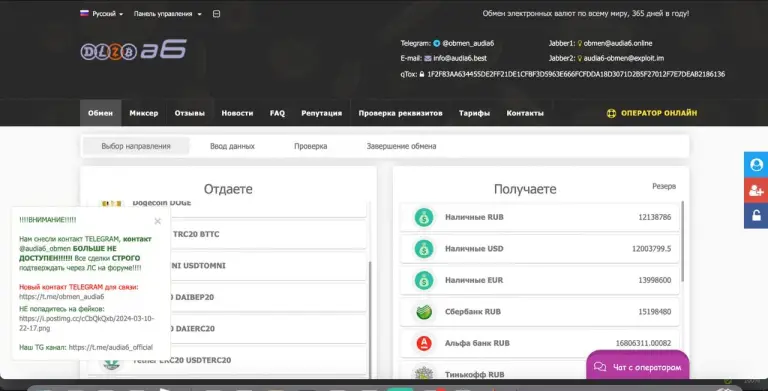Click the Наличные RUB money bag icon
This screenshot has height=391, width=768.
(424, 217)
